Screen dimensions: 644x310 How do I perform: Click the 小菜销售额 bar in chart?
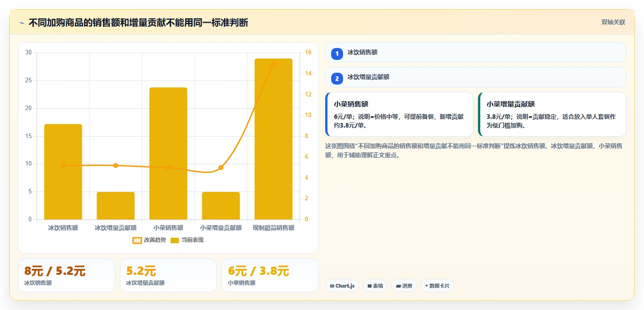click(x=168, y=154)
